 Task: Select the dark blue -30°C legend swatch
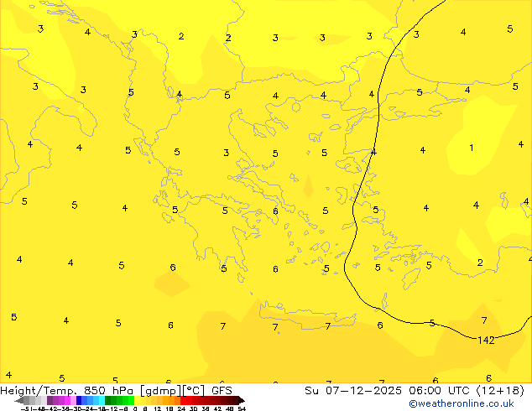[79, 400]
